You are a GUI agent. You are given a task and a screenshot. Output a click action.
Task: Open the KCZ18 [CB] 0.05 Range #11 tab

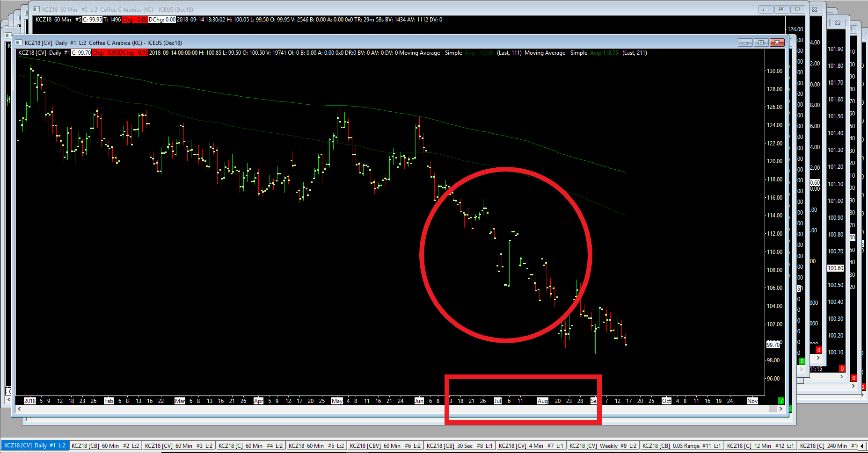pyautogui.click(x=682, y=446)
